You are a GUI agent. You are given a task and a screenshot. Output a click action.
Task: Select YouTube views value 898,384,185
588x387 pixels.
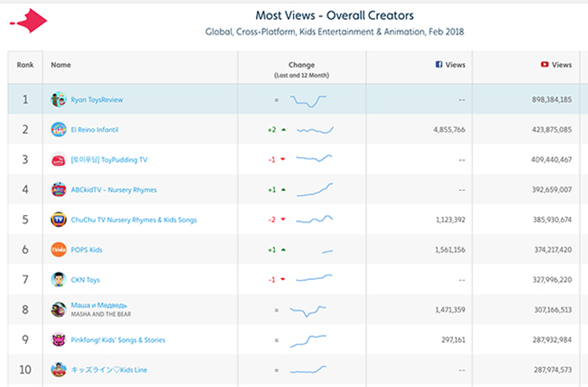(x=552, y=99)
